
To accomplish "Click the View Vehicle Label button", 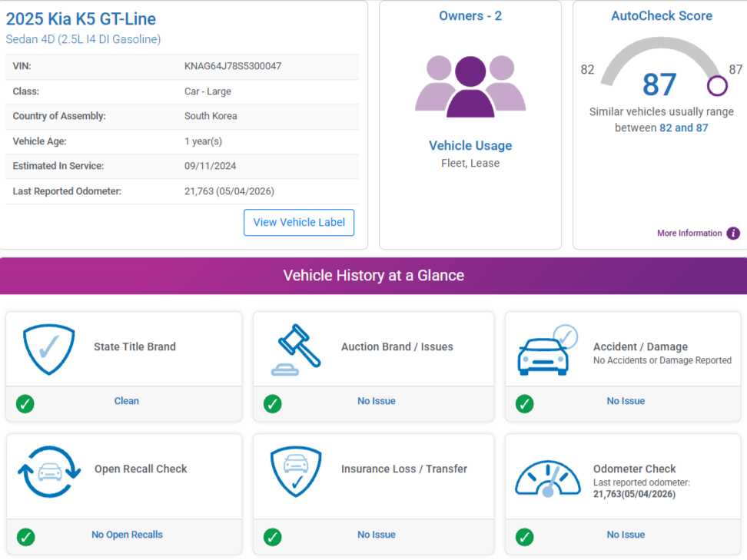I will coord(299,222).
